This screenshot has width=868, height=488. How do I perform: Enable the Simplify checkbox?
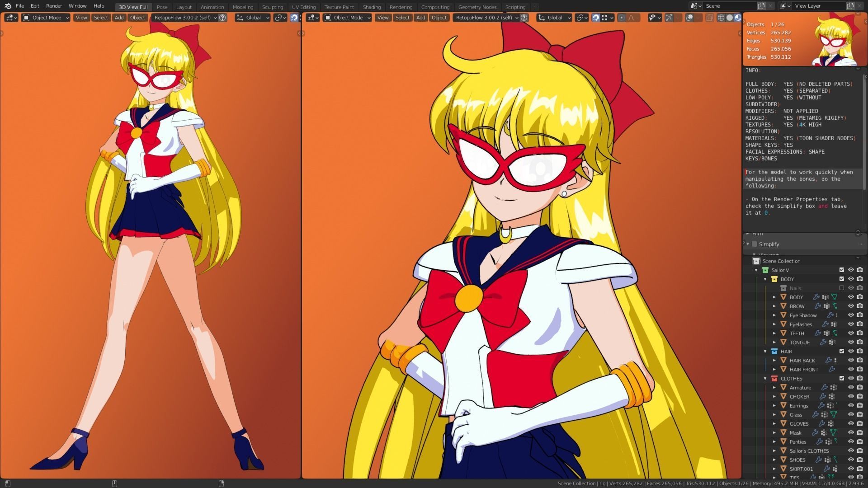754,244
